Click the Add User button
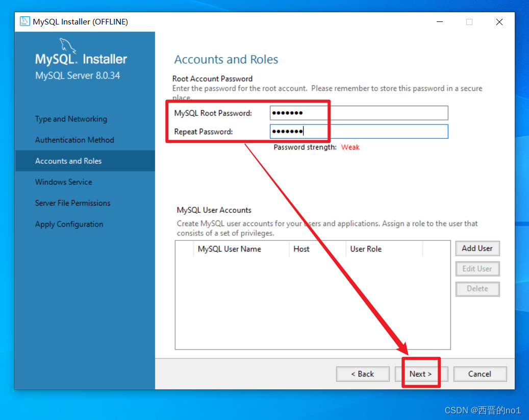This screenshot has width=529, height=420. coord(477,248)
